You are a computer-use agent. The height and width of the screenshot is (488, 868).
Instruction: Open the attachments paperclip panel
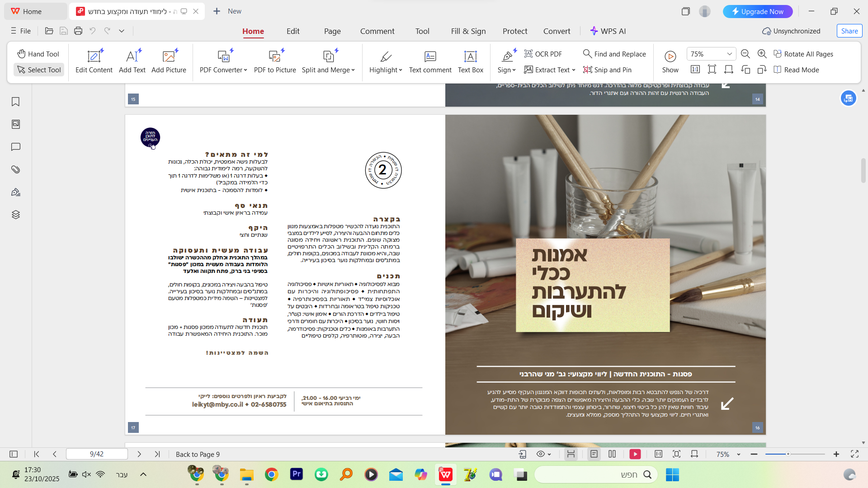tap(15, 169)
